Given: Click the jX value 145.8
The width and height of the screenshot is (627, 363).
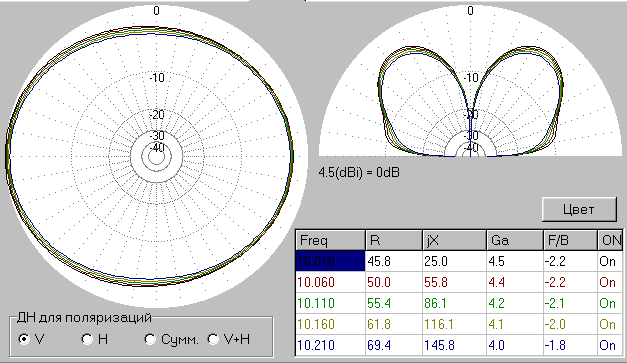Looking at the screenshot, I should pos(455,345).
